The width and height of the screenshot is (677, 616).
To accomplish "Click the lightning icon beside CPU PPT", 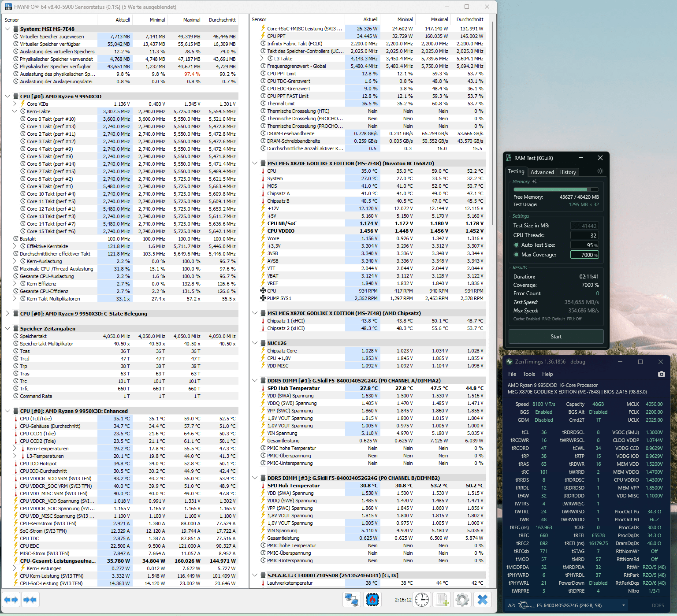I will coord(263,36).
